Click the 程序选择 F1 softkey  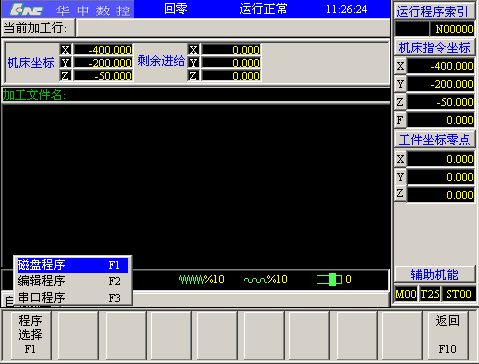pos(30,335)
